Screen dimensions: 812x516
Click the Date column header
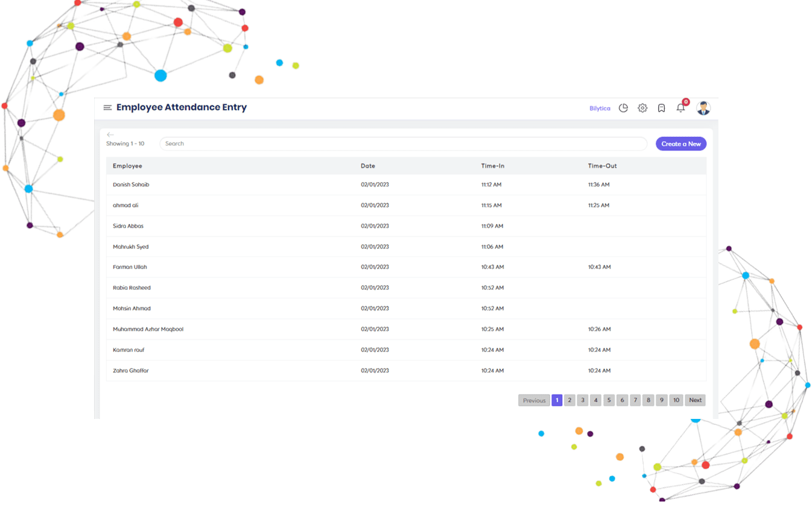[368, 166]
